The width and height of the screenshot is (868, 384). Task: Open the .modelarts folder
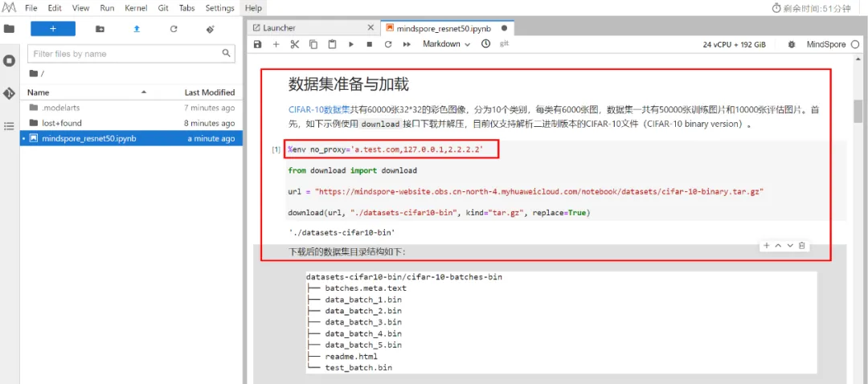60,108
